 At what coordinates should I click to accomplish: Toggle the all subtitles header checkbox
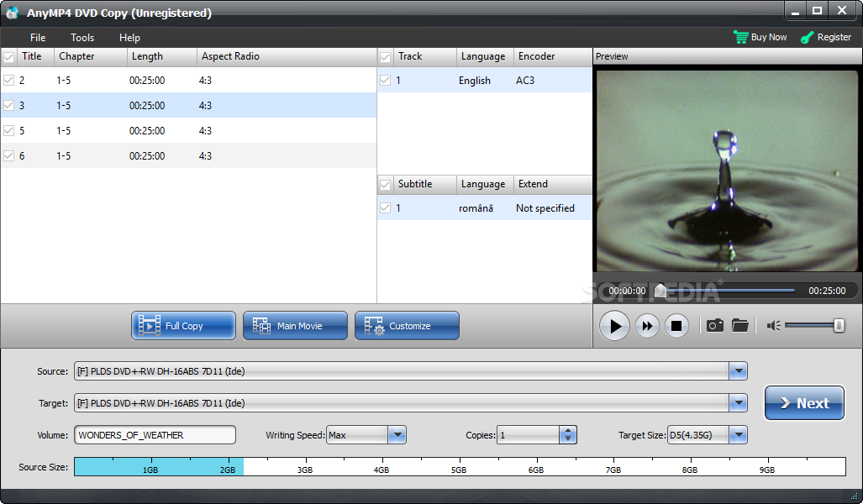click(x=385, y=184)
